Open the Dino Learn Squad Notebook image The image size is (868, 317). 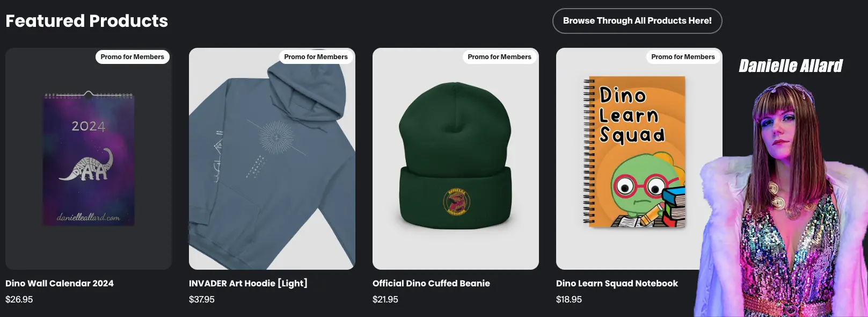(639, 158)
